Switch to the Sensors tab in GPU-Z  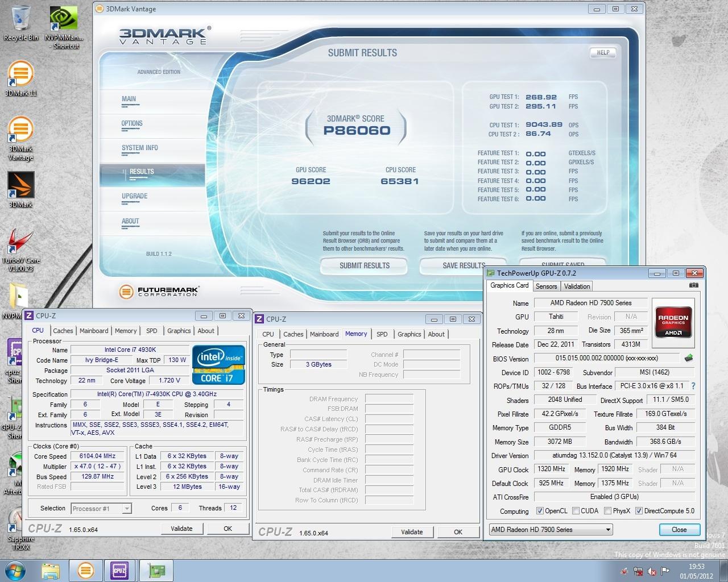tap(546, 286)
